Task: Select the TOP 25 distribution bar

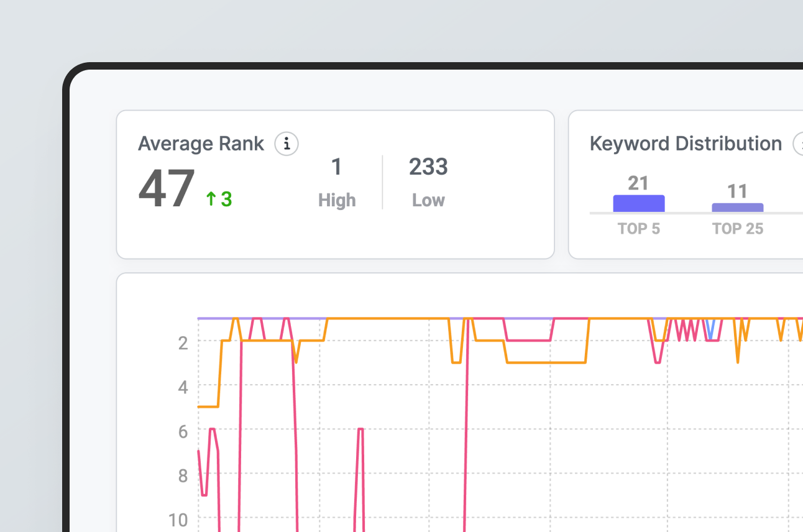Action: (x=737, y=208)
